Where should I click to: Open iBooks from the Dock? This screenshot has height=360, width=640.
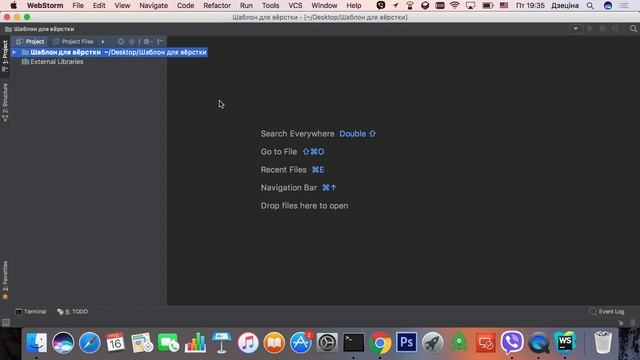(x=274, y=342)
